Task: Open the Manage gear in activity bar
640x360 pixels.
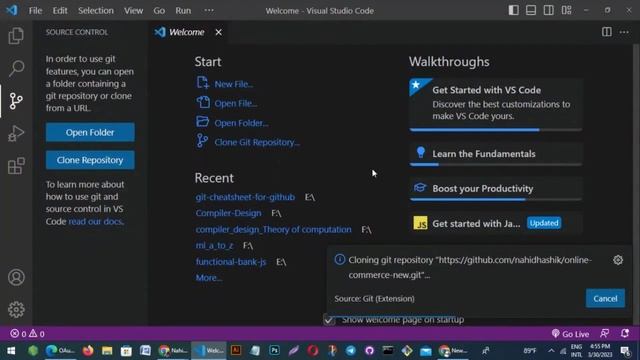Action: [16, 309]
